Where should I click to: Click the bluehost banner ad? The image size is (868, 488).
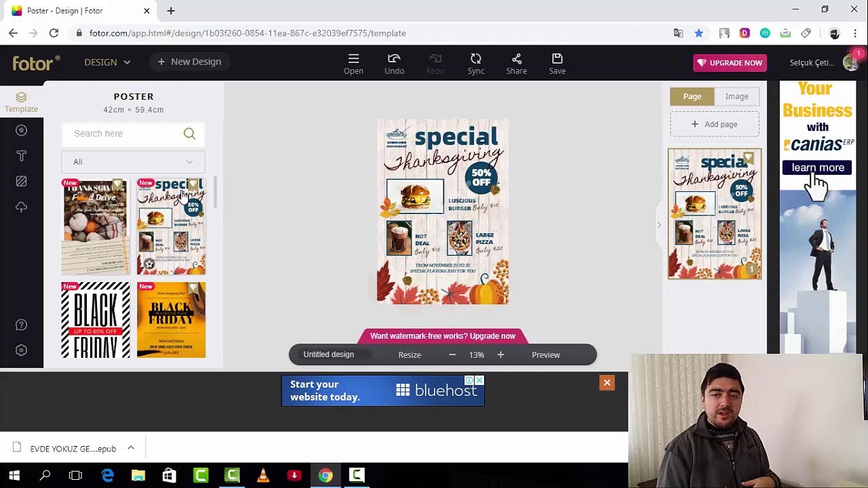tap(382, 390)
